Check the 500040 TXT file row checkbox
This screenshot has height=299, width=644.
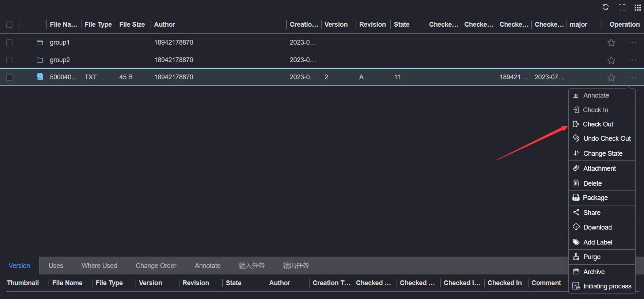coord(10,77)
